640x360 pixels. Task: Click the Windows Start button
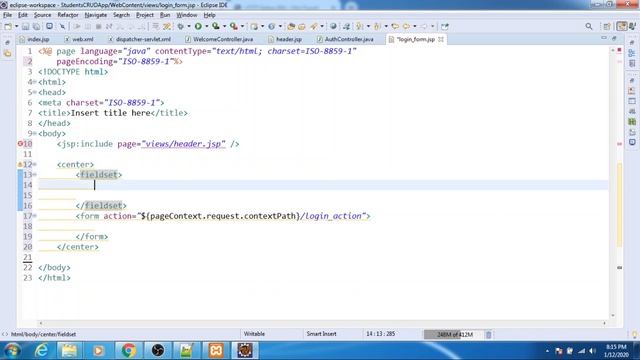(12, 350)
